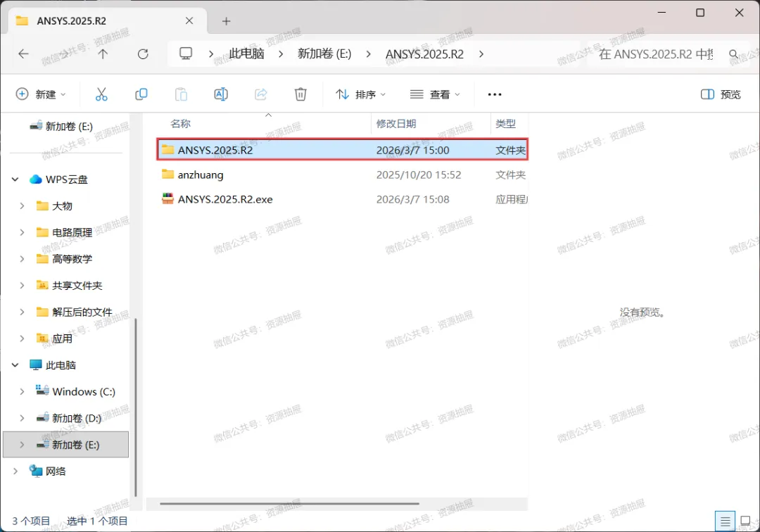Click the forward navigation arrow
Screen dimensions: 760x532
63,53
